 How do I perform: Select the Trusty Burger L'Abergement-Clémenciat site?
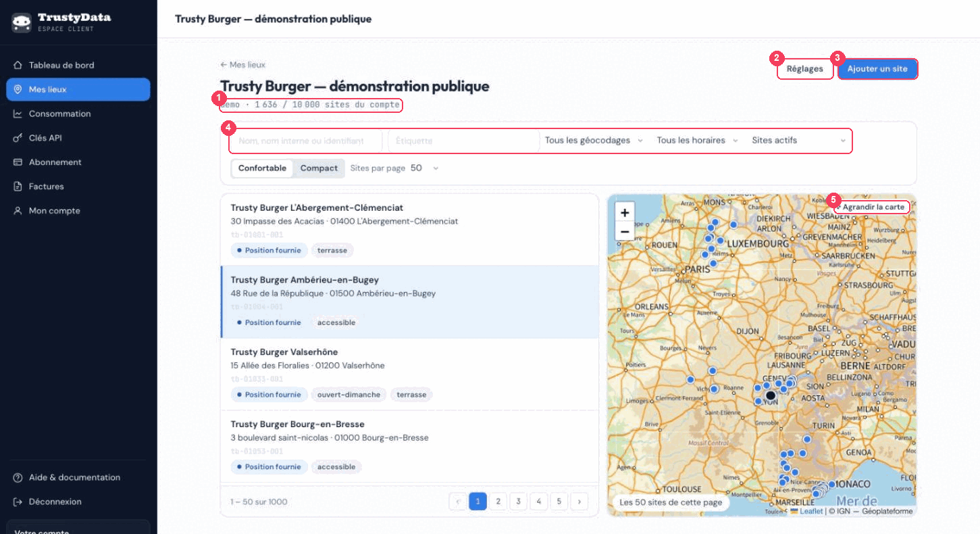click(409, 229)
